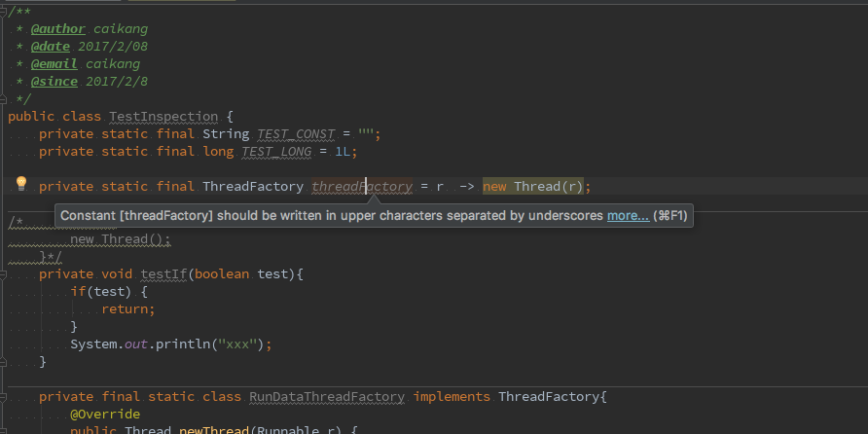Click the return statement inside the if block
The height and width of the screenshot is (434, 868).
[x=127, y=308]
